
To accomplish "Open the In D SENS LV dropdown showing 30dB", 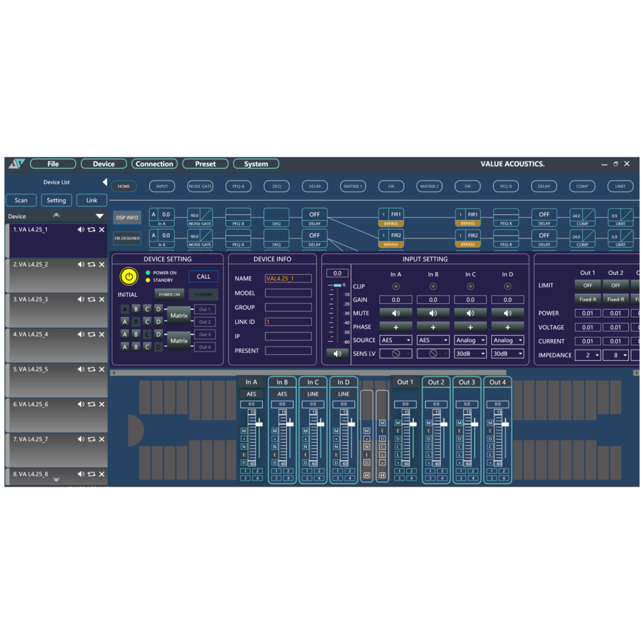I will pos(508,354).
